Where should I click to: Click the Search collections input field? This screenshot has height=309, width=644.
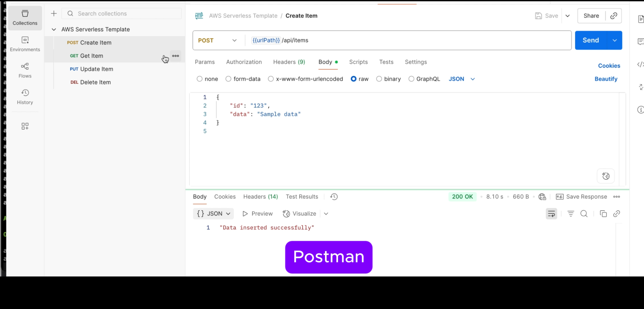[x=122, y=13]
